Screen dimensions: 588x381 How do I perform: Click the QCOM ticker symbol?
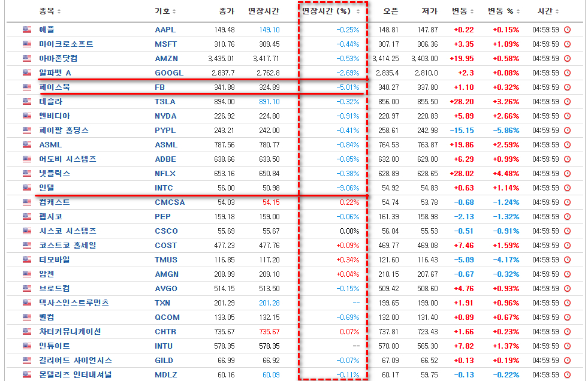[167, 317]
